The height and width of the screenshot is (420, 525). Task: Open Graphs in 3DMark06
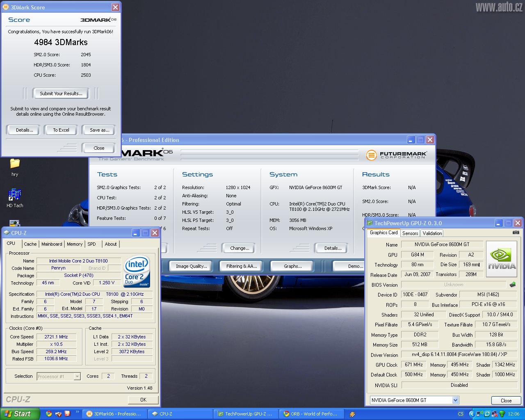[x=293, y=266]
